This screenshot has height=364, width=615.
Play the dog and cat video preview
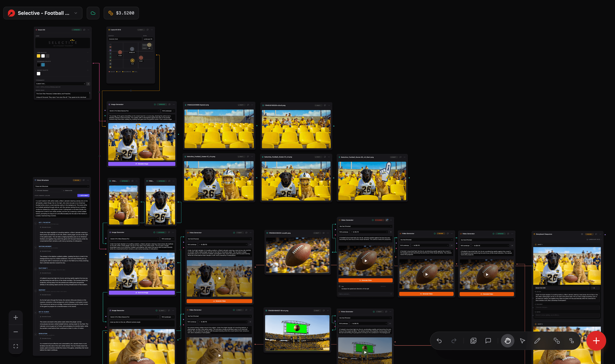point(219,278)
